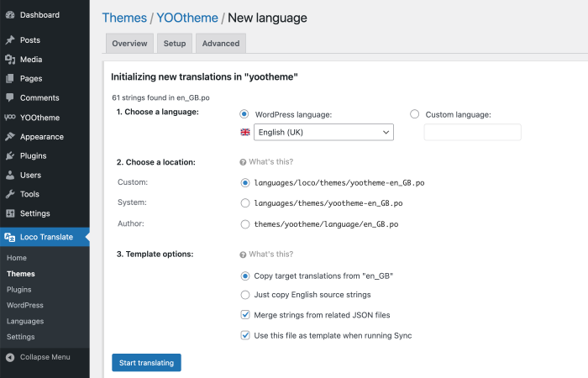Screen dimensions: 588x378
Task: Open Dashboard menu label
Action: 39,15
